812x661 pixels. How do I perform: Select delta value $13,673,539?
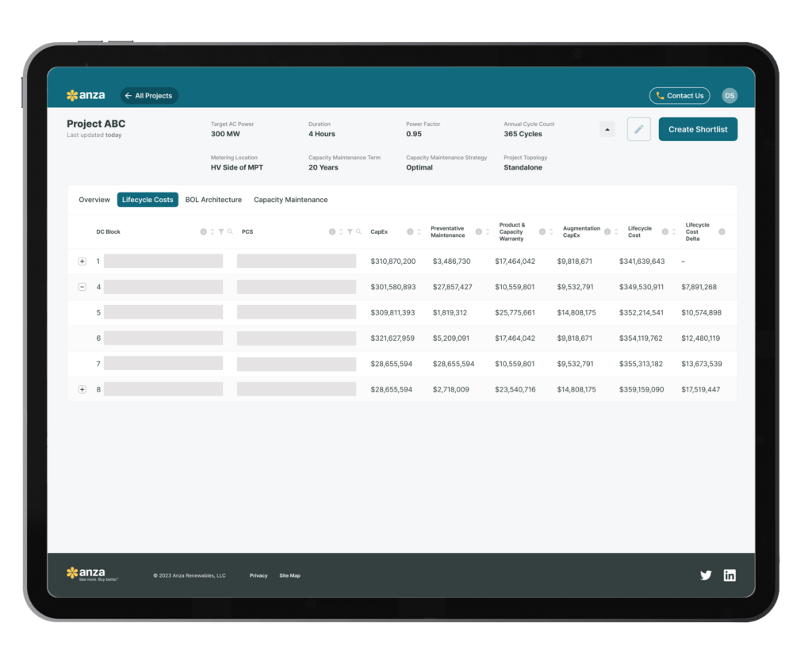coord(702,364)
